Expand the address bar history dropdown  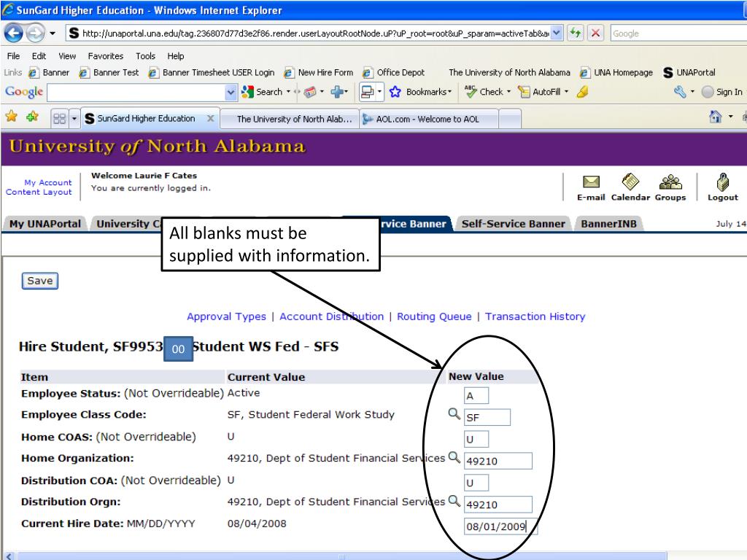coord(557,34)
